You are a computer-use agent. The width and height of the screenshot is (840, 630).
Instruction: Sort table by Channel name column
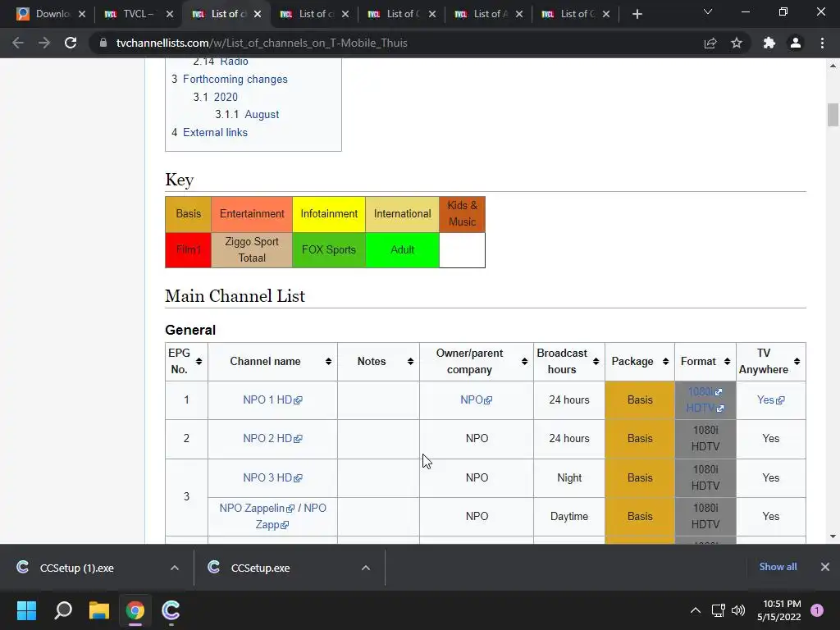[328, 362]
